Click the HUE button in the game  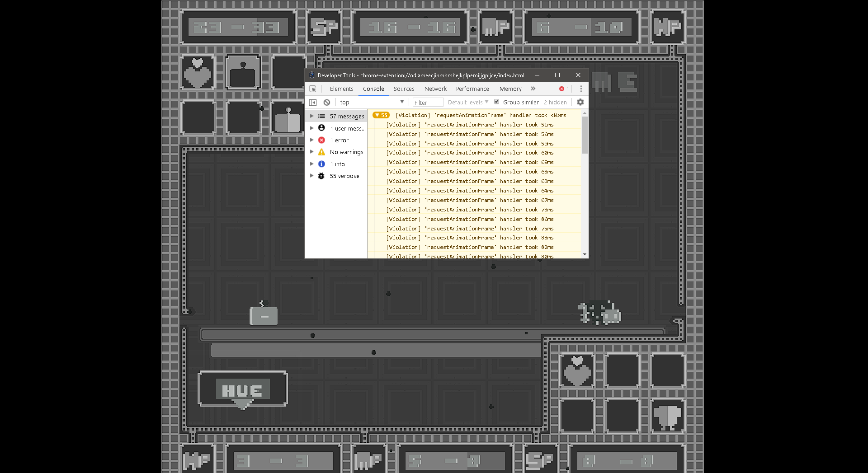point(242,390)
